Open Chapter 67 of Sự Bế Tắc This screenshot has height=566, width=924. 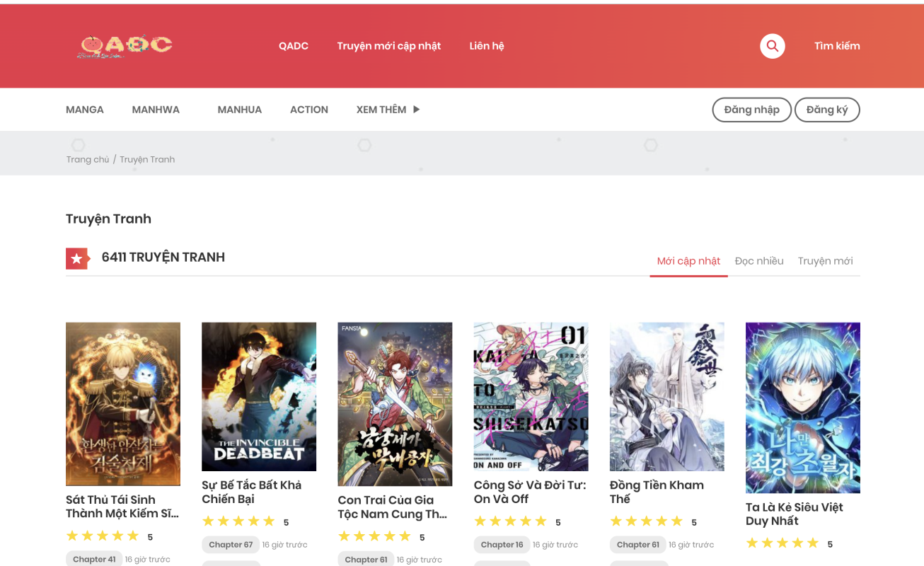(x=231, y=545)
